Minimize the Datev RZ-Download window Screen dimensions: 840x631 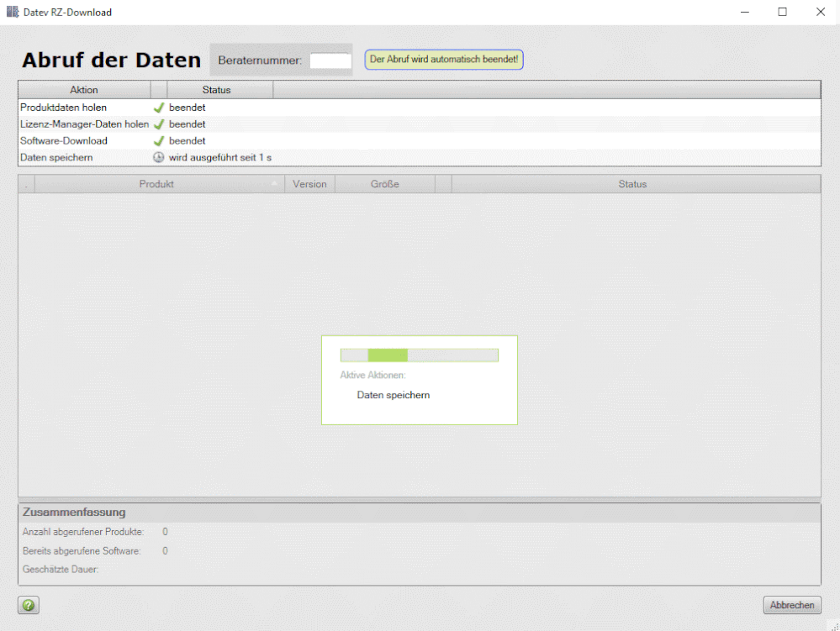tap(745, 12)
